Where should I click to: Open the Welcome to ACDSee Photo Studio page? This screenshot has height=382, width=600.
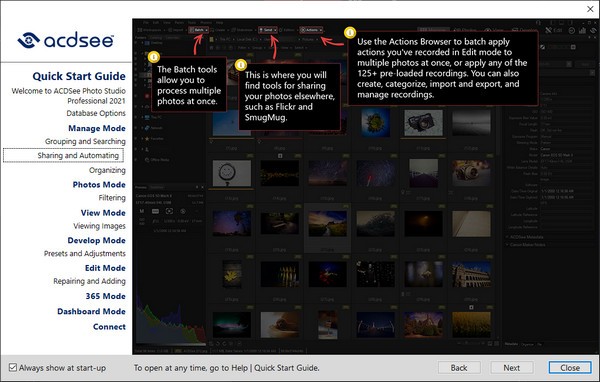click(68, 96)
